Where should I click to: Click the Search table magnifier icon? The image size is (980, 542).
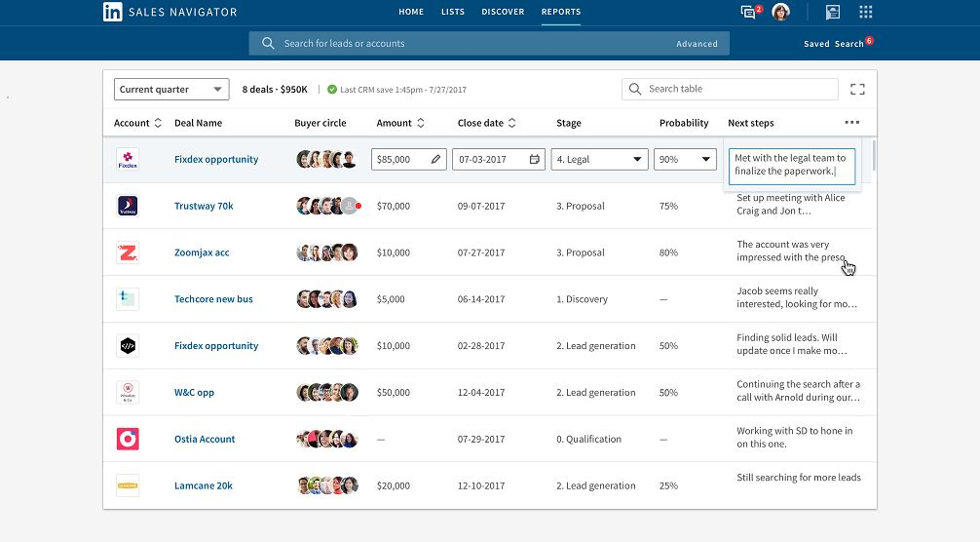(x=635, y=89)
